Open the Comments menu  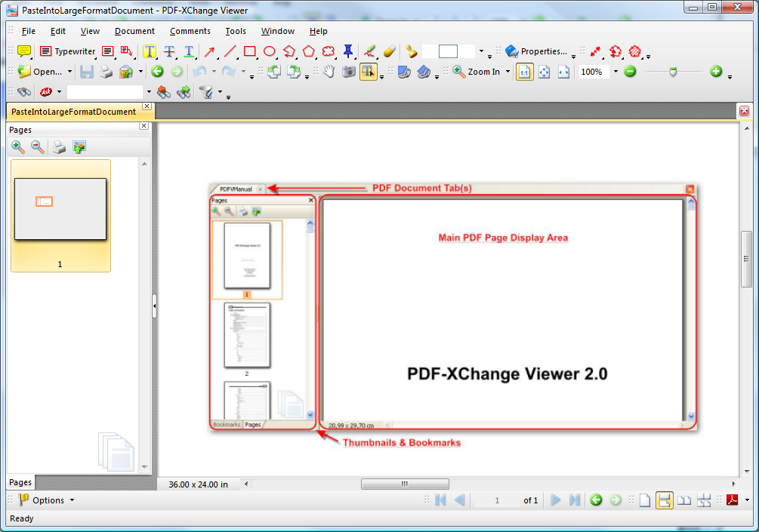tap(190, 31)
